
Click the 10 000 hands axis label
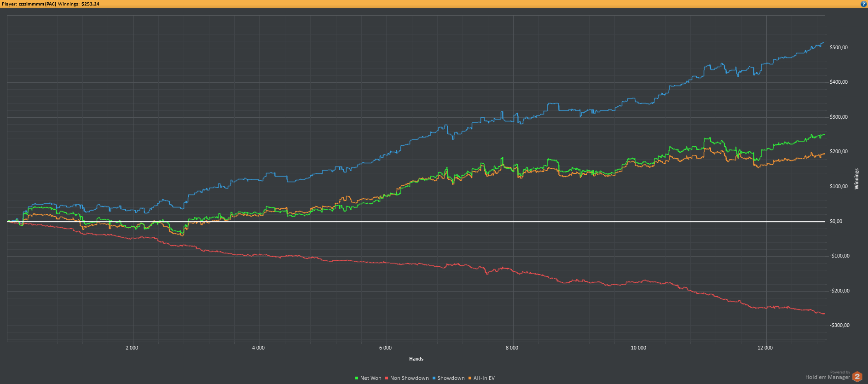[638, 348]
